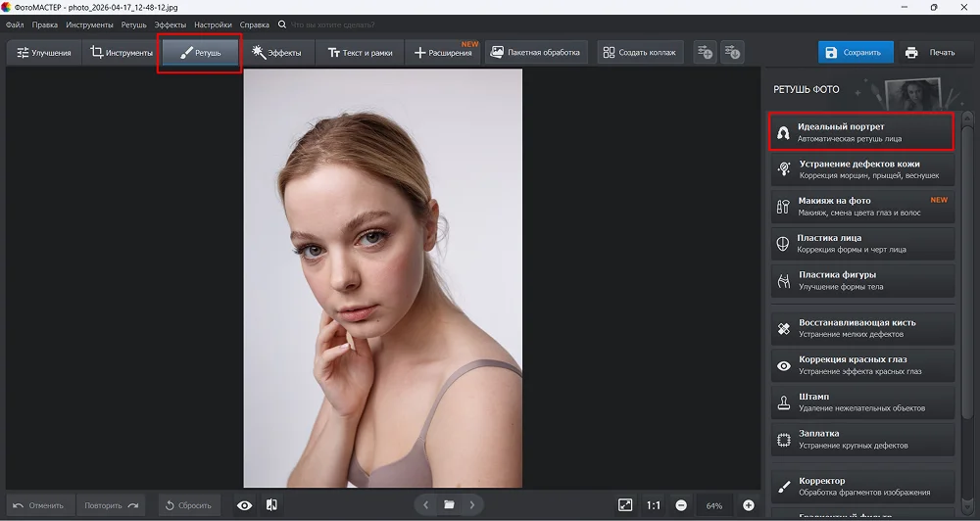
Task: Save the photo with Сохранить
Action: click(855, 53)
